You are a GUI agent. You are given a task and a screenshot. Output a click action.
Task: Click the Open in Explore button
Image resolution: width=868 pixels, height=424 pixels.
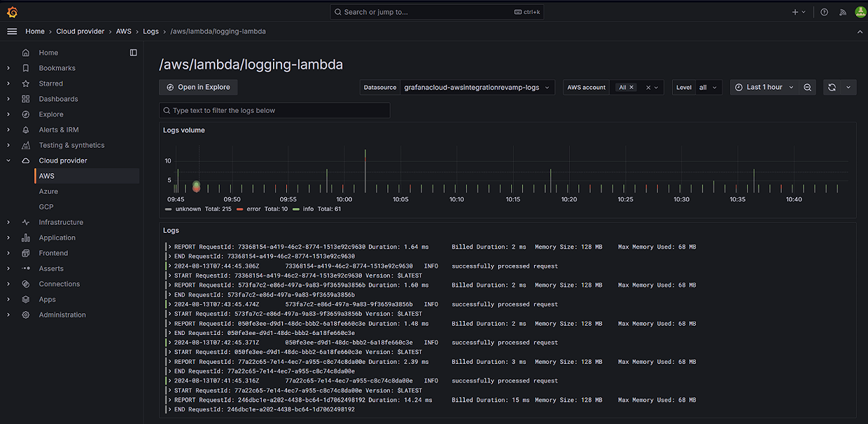[x=199, y=88]
